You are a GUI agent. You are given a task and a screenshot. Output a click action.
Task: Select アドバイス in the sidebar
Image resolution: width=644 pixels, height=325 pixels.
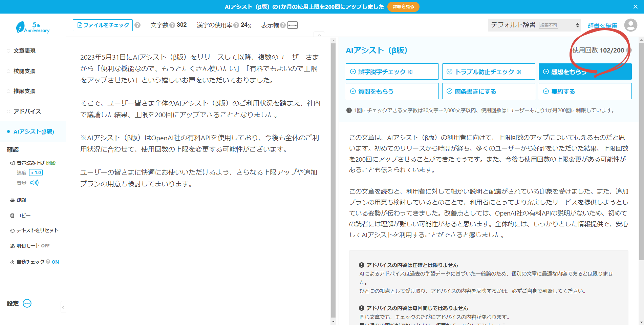(x=27, y=111)
